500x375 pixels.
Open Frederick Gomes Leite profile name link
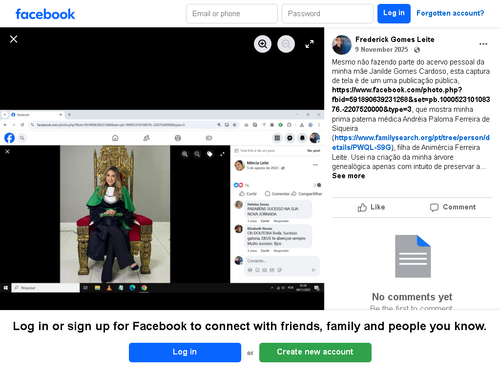pos(395,39)
